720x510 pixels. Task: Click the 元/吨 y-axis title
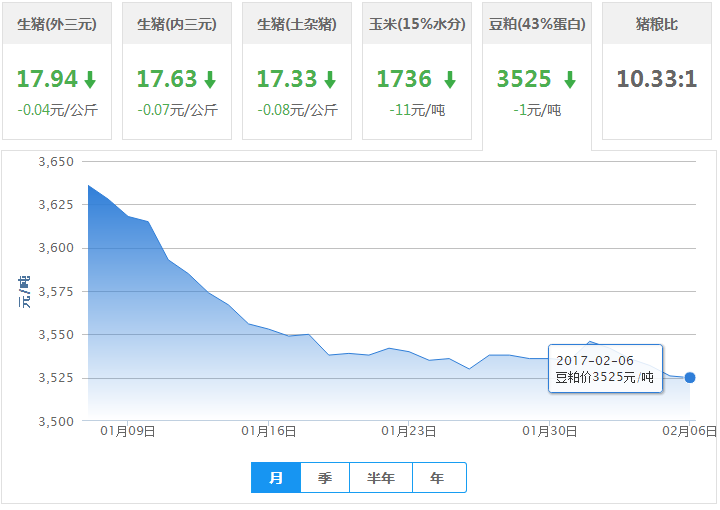[x=24, y=292]
